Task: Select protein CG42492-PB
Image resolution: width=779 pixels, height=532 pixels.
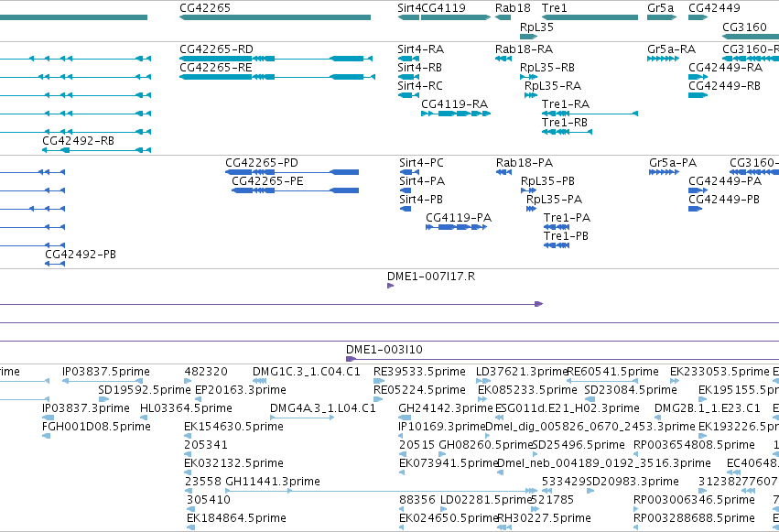Action: coord(55,264)
